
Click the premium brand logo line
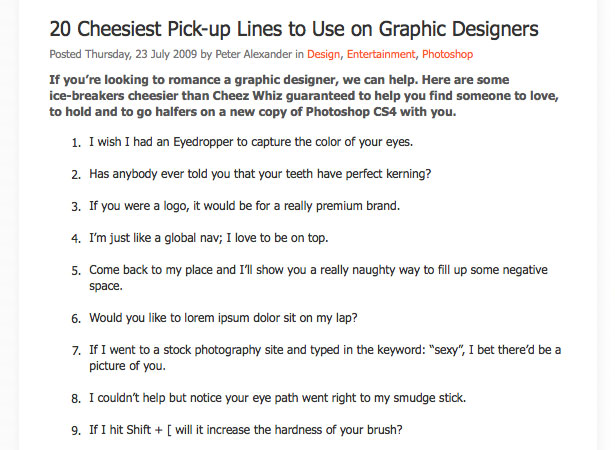[x=244, y=206]
